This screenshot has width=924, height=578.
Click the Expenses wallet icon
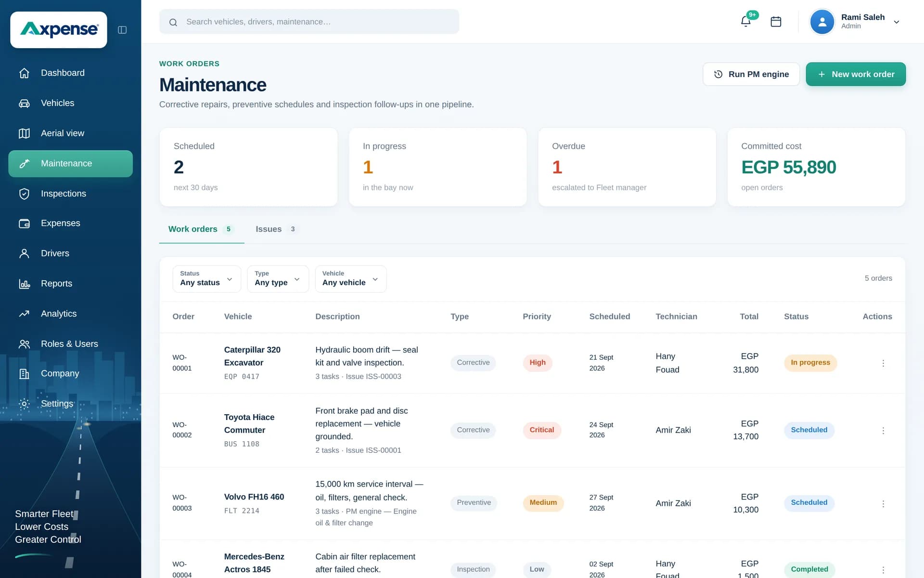pyautogui.click(x=24, y=223)
